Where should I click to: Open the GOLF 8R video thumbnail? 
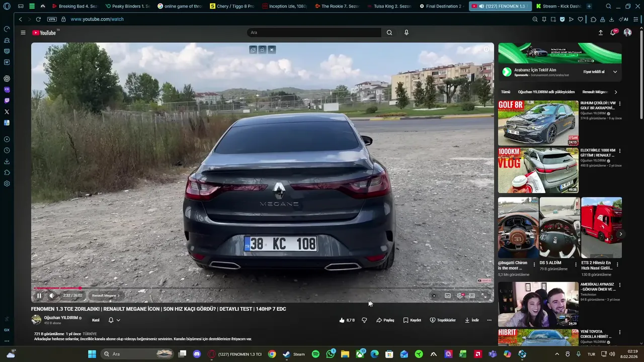(538, 123)
